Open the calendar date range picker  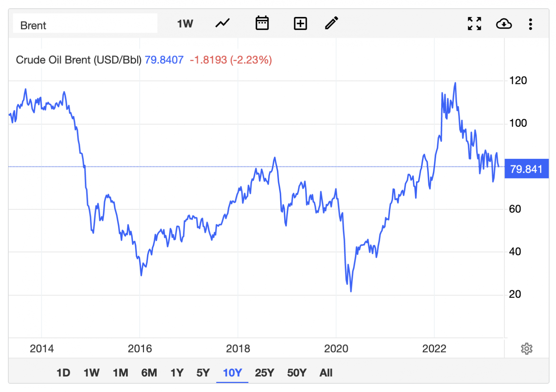[262, 23]
